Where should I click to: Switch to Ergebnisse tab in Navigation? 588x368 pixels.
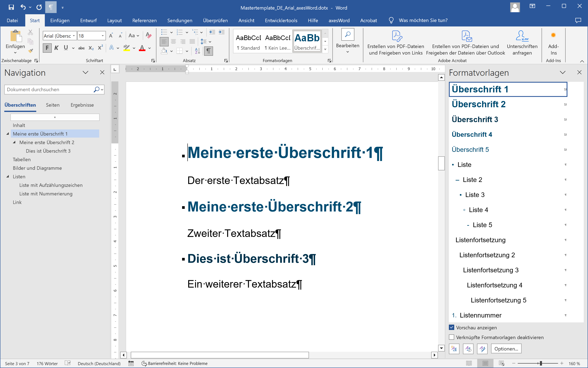(82, 105)
